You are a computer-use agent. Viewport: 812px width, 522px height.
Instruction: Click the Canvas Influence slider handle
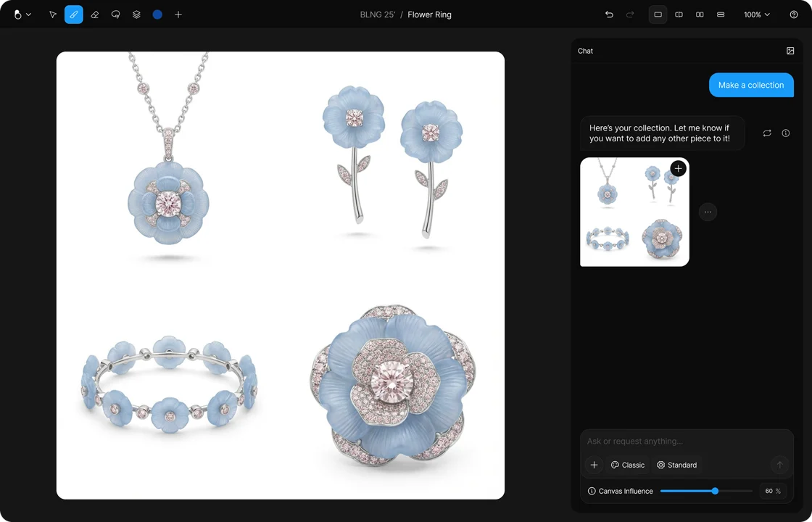715,491
